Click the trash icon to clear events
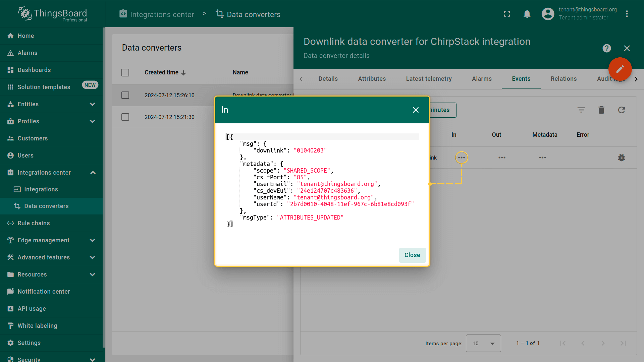Screen dimensions: 644x362 [601, 110]
